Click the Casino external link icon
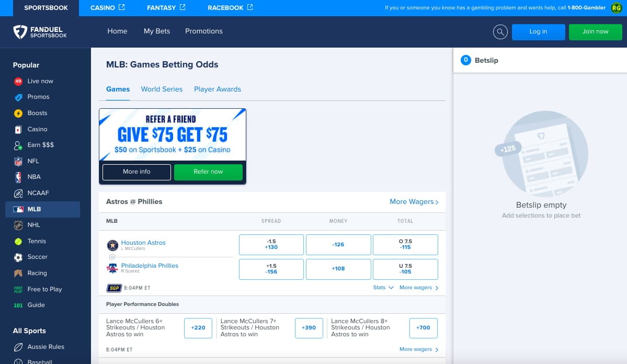The height and width of the screenshot is (364, 627). point(121,7)
